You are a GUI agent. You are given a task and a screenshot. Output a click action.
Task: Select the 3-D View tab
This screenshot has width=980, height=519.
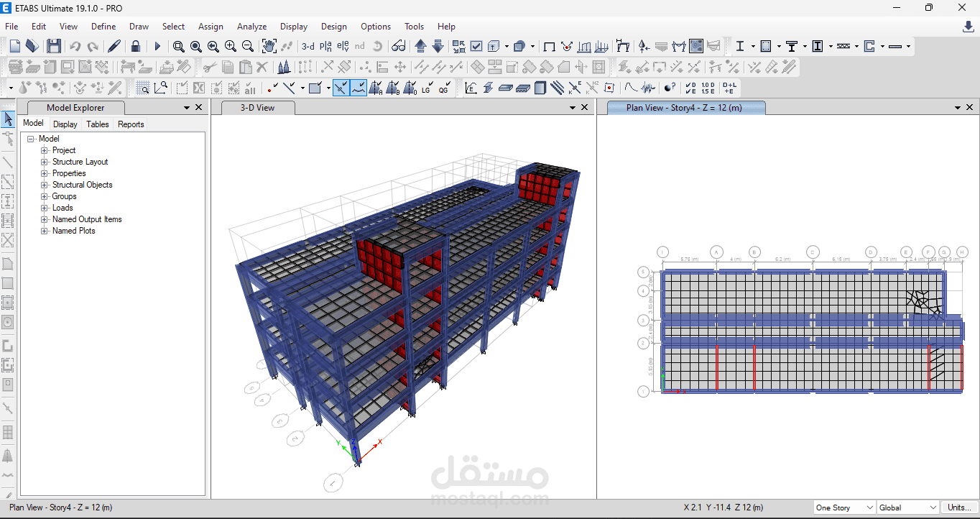click(x=257, y=108)
